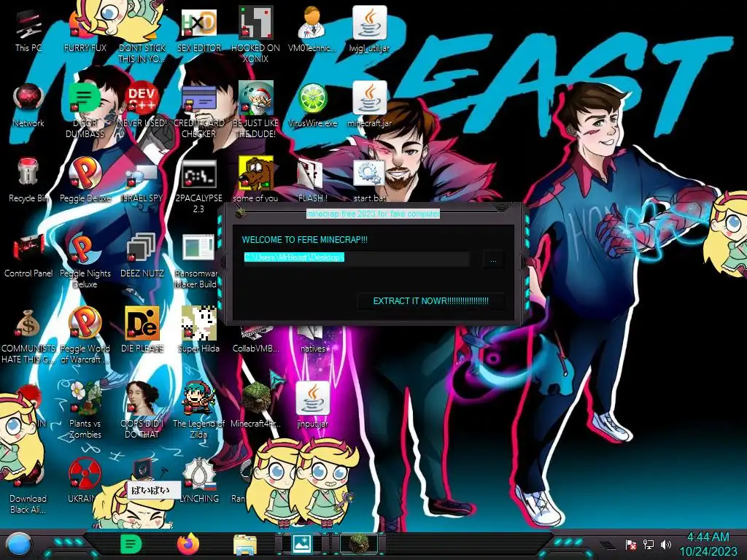
Task: Select the OOPS DID I DO THAT icon
Action: (142, 411)
